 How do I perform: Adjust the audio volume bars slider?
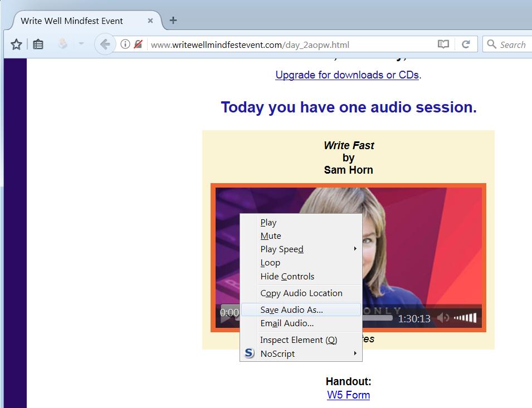[x=465, y=317]
